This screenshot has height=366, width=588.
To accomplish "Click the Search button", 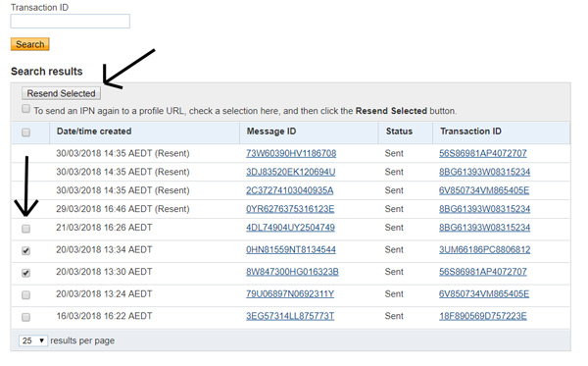I will click(30, 44).
